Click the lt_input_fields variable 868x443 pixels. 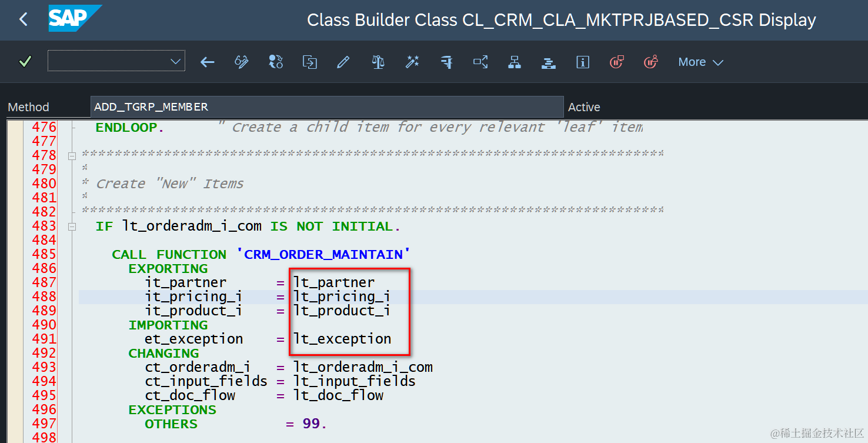click(x=355, y=382)
